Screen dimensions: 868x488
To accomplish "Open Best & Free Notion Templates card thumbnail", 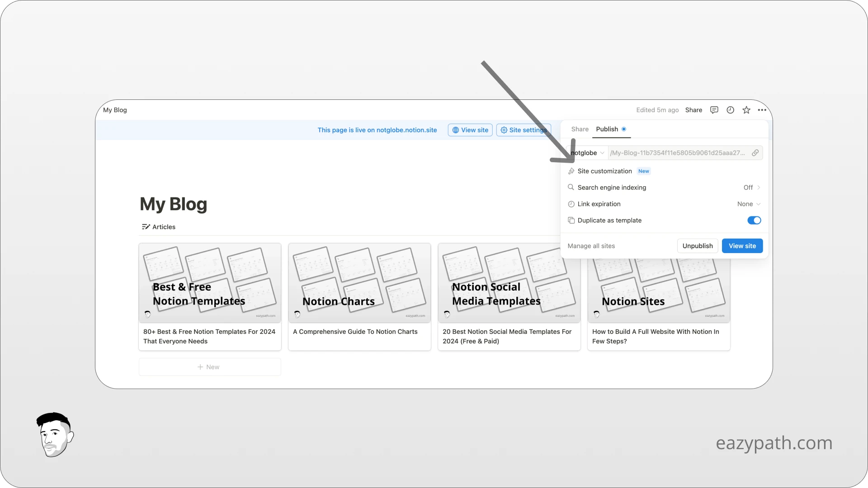I will tap(210, 283).
